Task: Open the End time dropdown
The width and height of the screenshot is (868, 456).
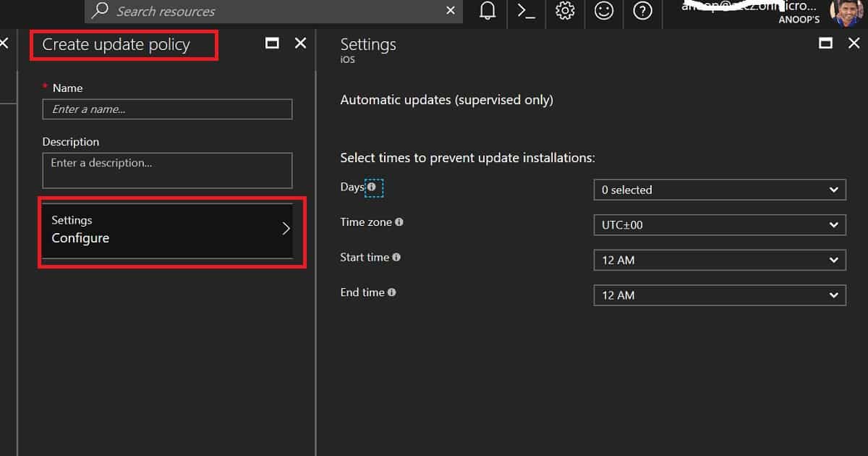Action: [x=720, y=295]
